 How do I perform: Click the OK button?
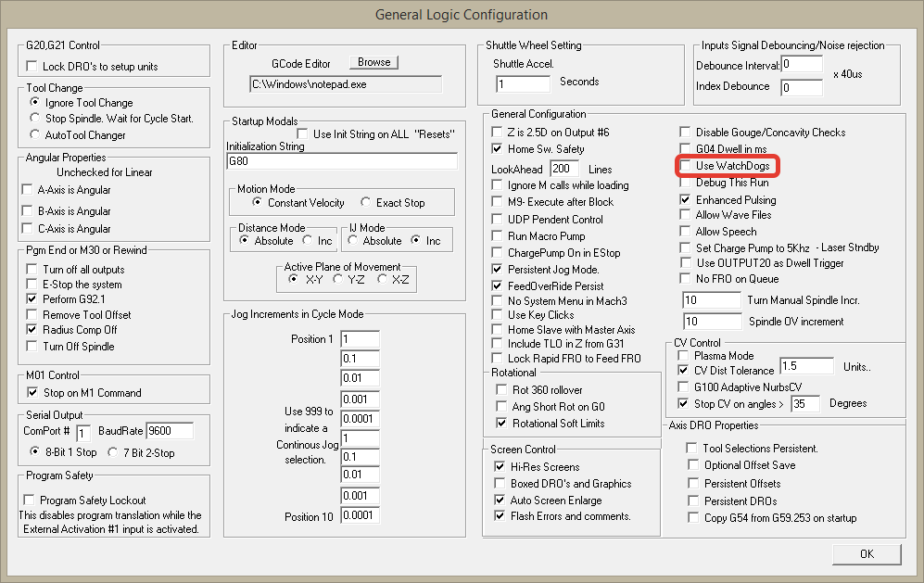tap(867, 554)
